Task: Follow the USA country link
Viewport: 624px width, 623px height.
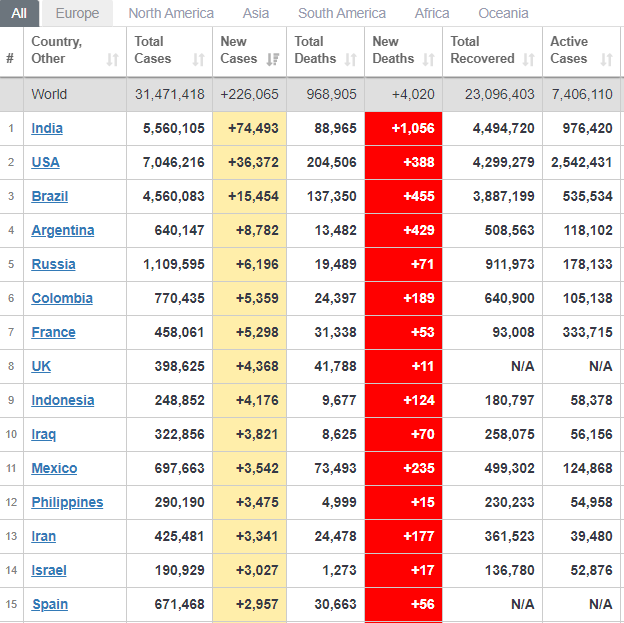Action: click(x=45, y=162)
